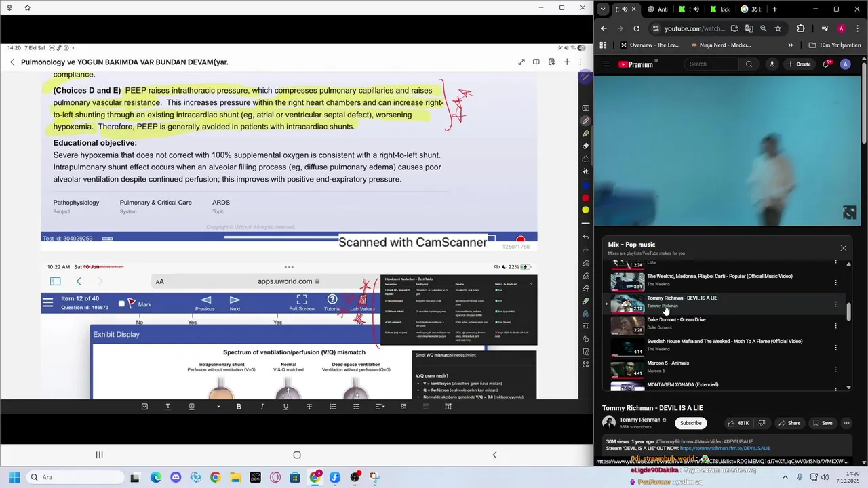868x488 pixels.
Task: Close the Mix - Pop music playlist panel
Action: tap(844, 248)
